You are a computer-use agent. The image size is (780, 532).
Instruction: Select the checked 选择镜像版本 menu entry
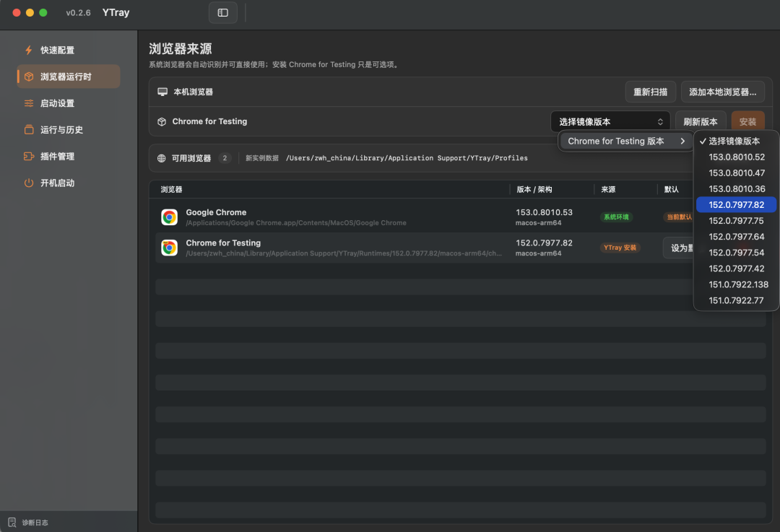736,141
